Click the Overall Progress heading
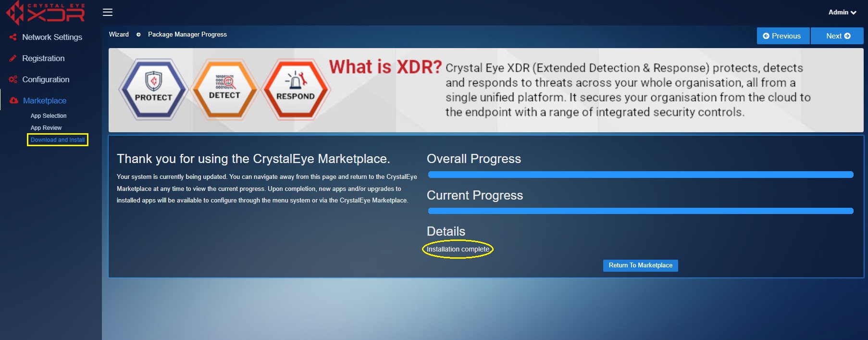The height and width of the screenshot is (340, 868). [x=474, y=159]
